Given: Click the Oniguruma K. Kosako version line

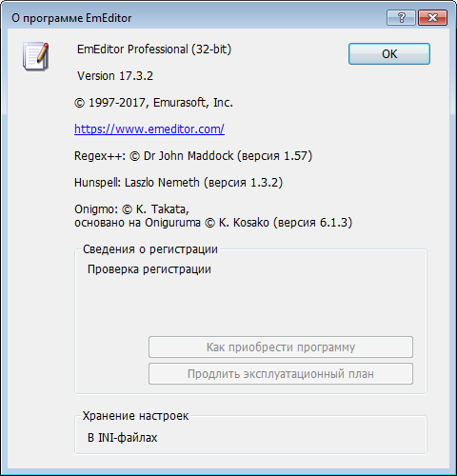Looking at the screenshot, I should point(213,223).
